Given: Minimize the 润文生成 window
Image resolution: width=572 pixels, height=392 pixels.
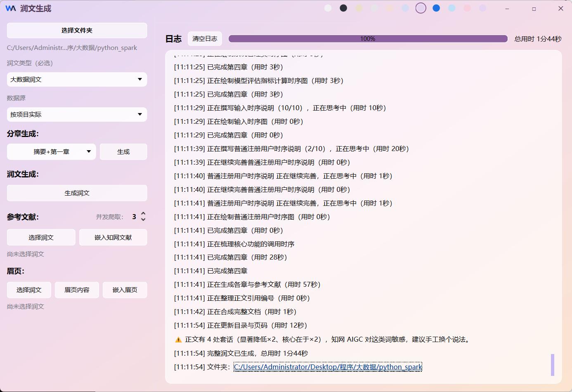Looking at the screenshot, I should (x=507, y=8).
